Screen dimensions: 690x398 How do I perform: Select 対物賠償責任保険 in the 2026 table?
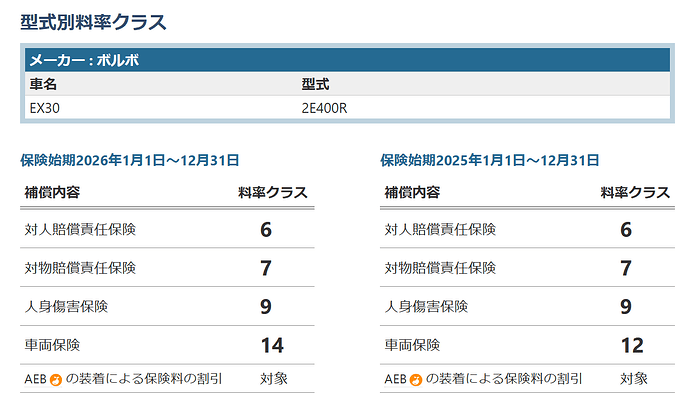click(80, 268)
